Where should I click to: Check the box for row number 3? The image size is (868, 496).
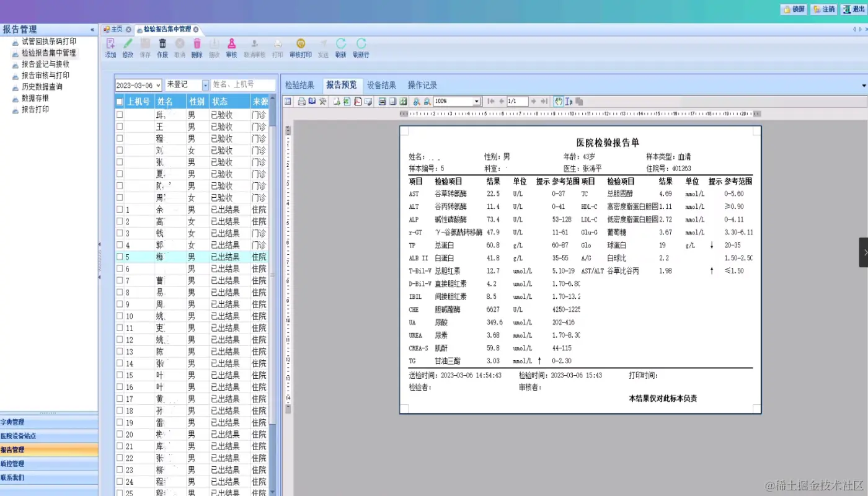(x=120, y=233)
